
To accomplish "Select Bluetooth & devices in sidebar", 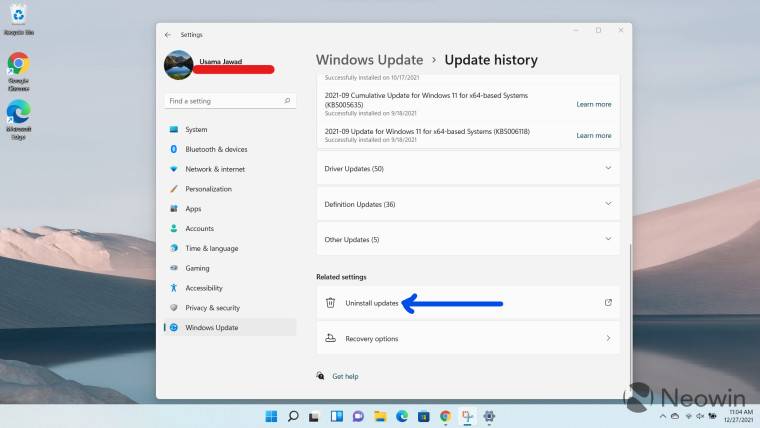I will click(216, 149).
